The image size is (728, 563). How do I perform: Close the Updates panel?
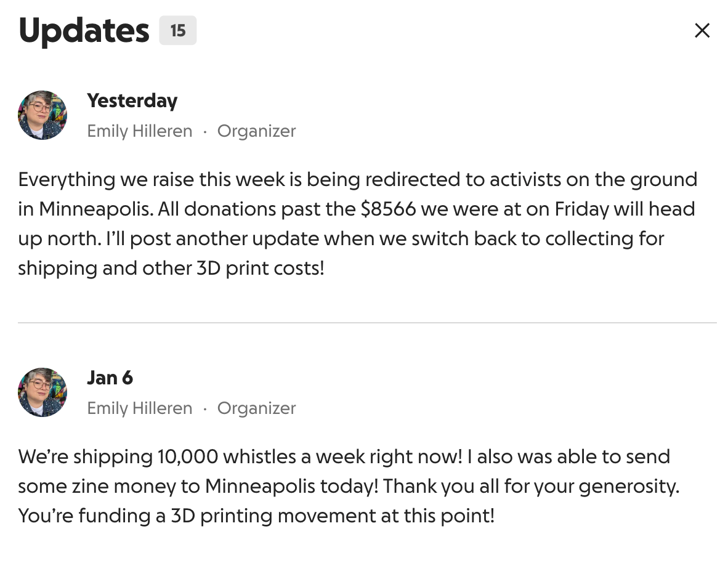point(702,30)
